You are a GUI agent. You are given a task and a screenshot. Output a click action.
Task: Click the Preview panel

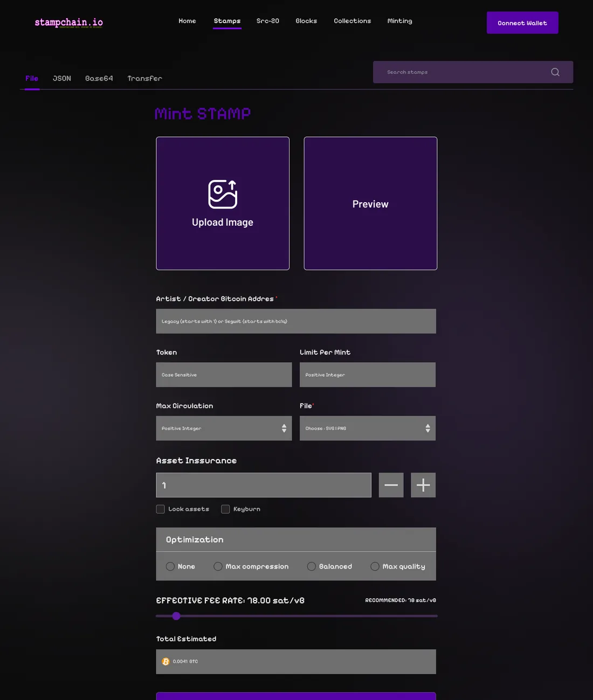[370, 203]
